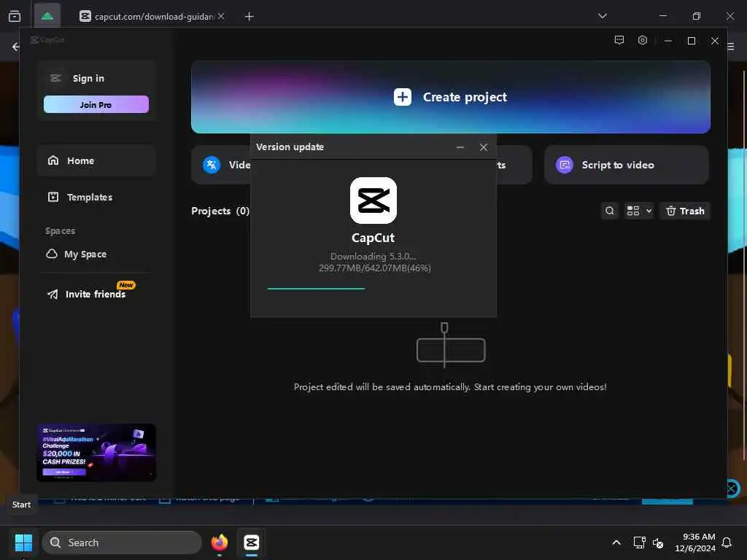The height and width of the screenshot is (560, 747).
Task: Click the muted volume tray icon
Action: [658, 542]
